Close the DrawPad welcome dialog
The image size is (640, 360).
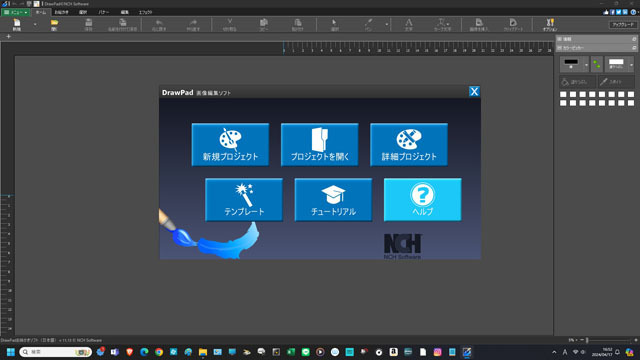click(474, 91)
